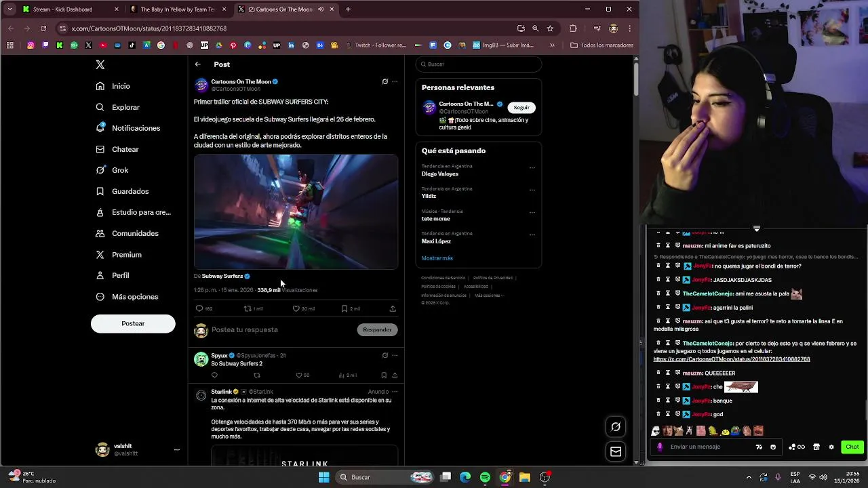Click the Subway Surfers source link
The height and width of the screenshot is (488, 868).
coord(222,276)
